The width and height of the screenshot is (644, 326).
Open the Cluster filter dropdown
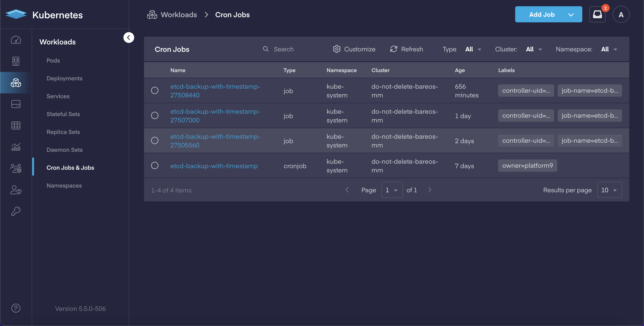point(534,49)
